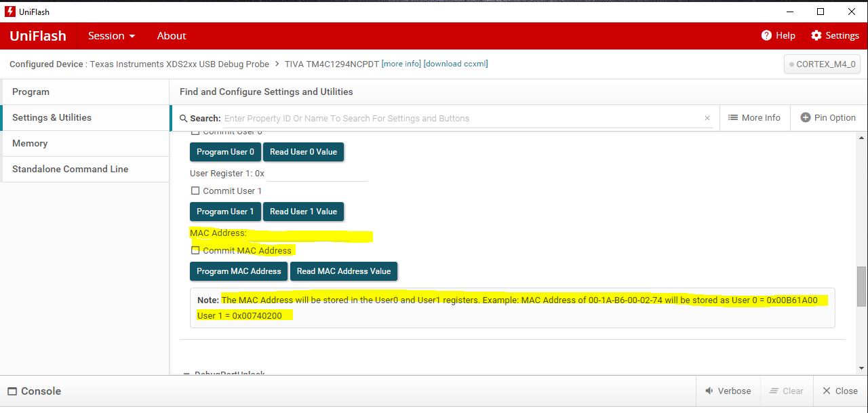Viewport: 868px width, 413px height.
Task: Open More Info panel
Action: [754, 117]
